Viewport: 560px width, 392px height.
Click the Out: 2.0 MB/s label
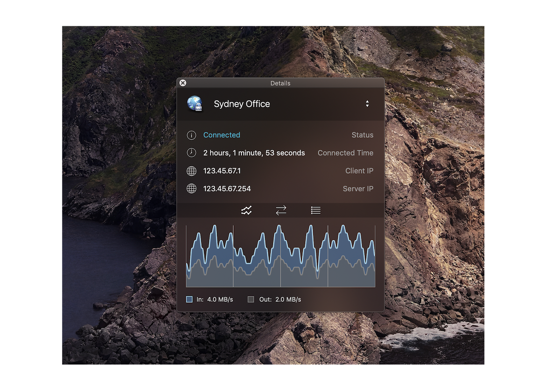point(280,300)
